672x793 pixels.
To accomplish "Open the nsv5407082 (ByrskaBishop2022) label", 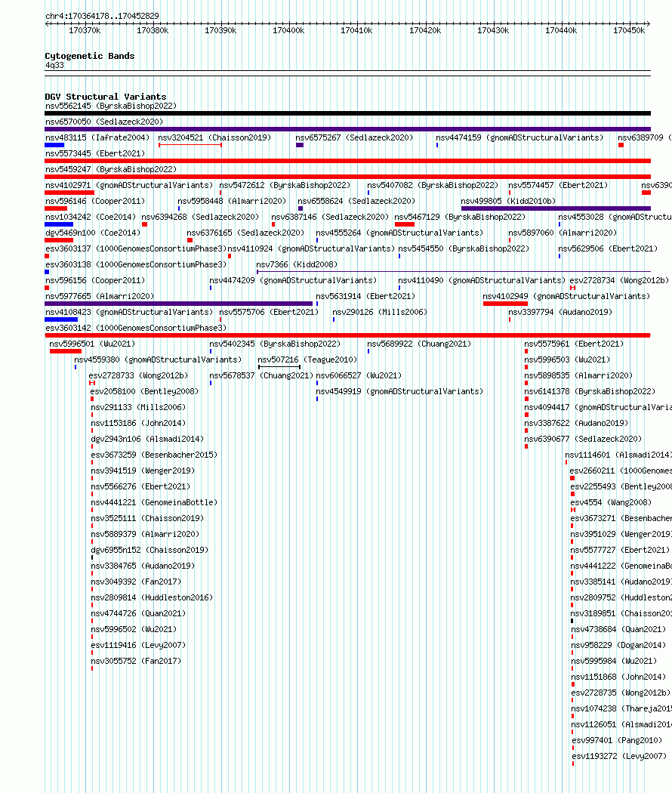I will tap(433, 185).
